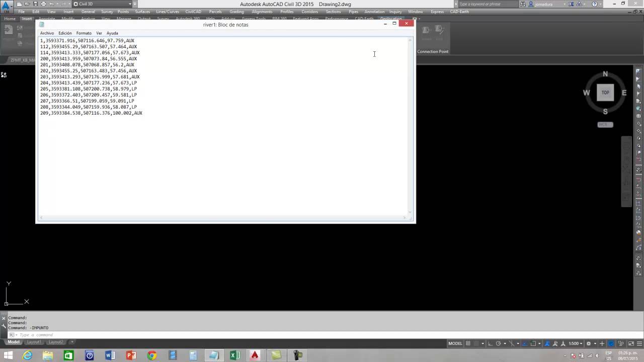The image size is (644, 362).
Task: Switch to the Layout1 tab
Action: click(34, 342)
